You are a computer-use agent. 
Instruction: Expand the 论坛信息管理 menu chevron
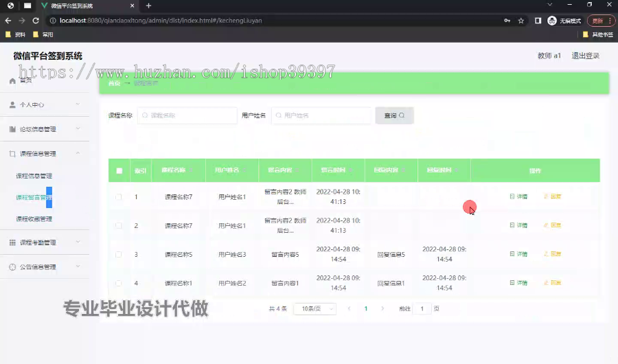coord(78,128)
